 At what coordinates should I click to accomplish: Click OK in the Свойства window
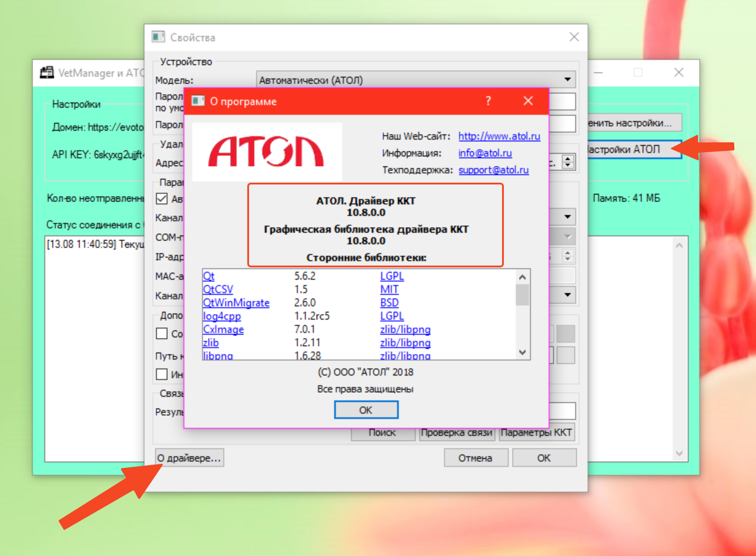tap(544, 458)
